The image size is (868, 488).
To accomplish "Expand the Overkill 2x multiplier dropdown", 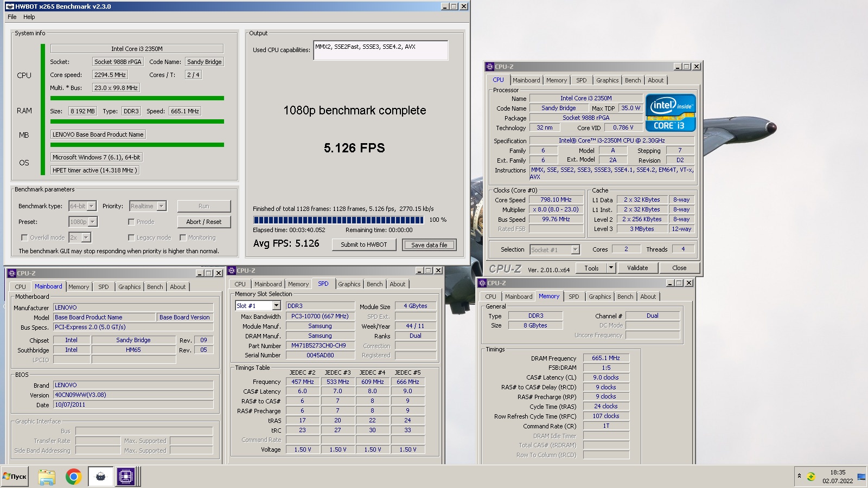I will point(86,237).
